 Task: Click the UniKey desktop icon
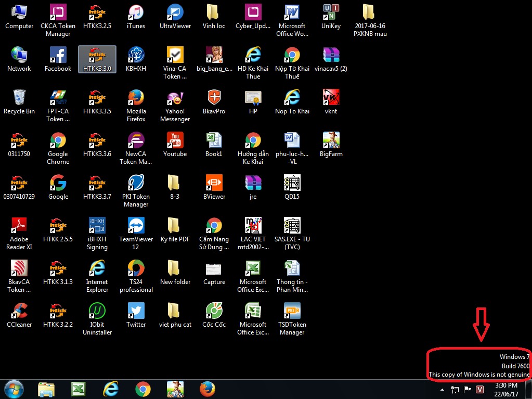[x=331, y=17]
